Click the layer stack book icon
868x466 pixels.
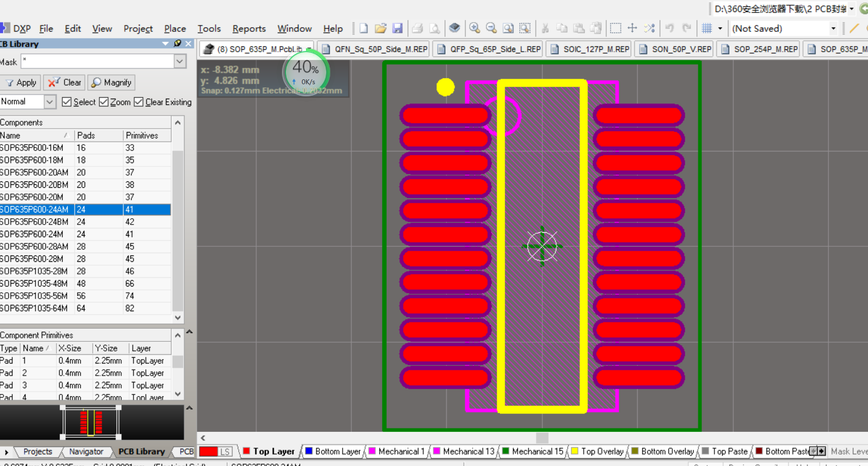(x=454, y=28)
